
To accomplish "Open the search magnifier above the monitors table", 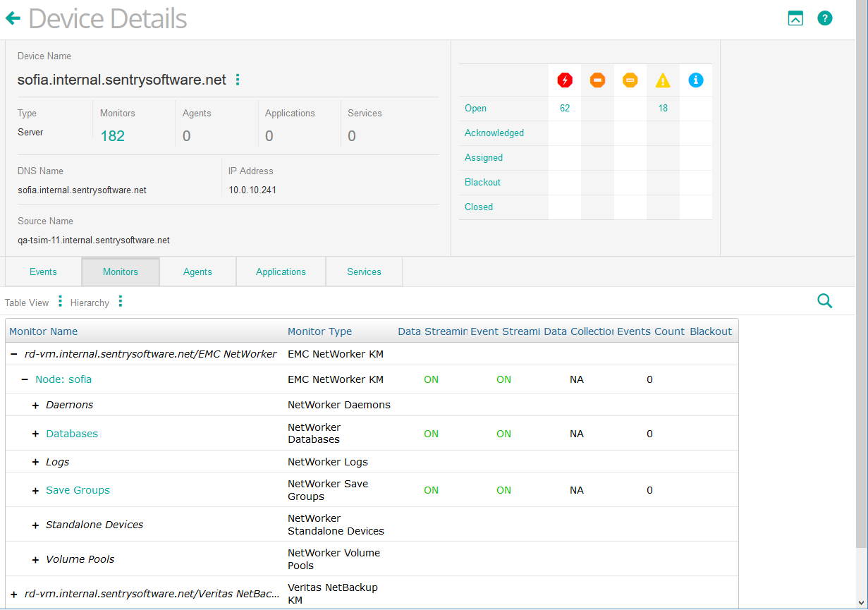I will tap(824, 300).
